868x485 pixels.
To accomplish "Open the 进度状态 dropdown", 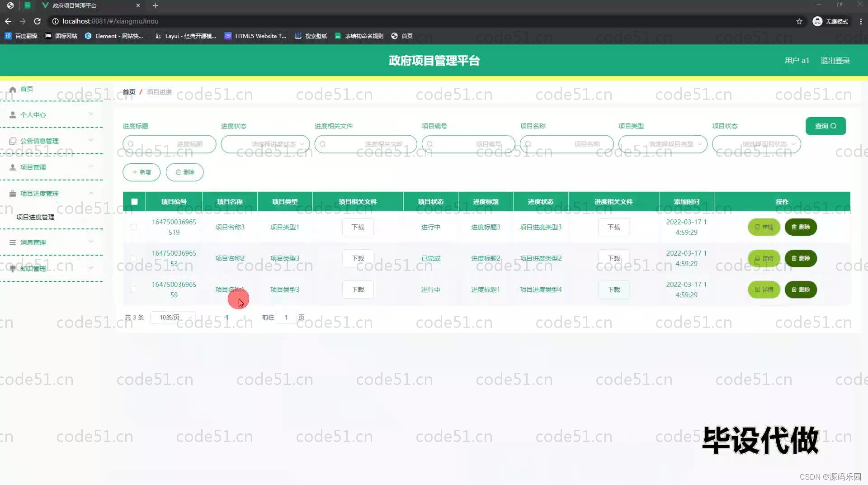I will coord(265,144).
